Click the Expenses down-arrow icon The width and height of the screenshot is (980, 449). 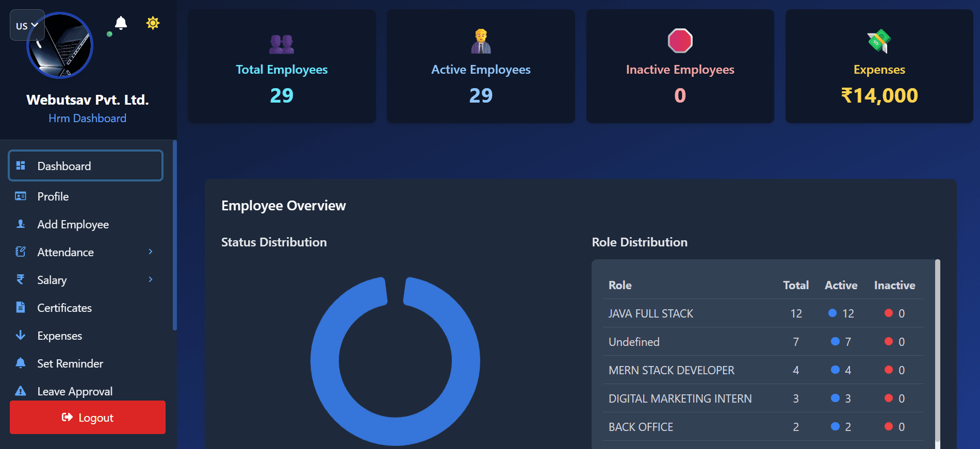pos(21,336)
